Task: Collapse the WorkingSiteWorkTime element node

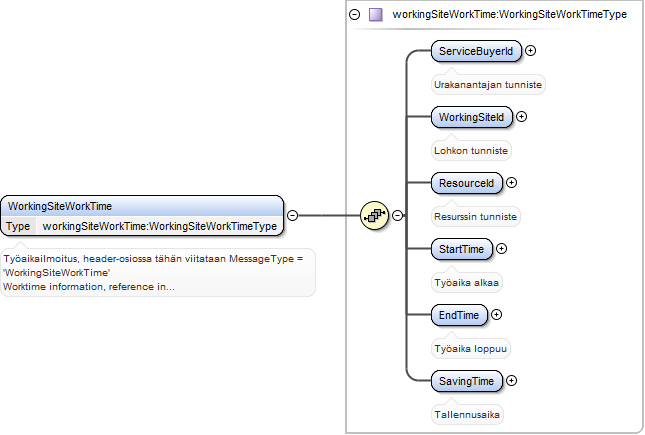Action: 292,215
